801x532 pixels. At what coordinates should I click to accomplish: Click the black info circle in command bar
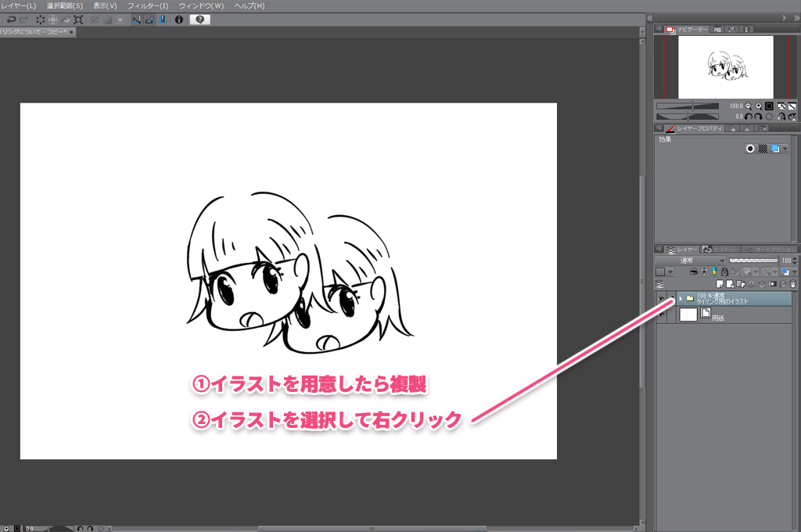coord(178,20)
